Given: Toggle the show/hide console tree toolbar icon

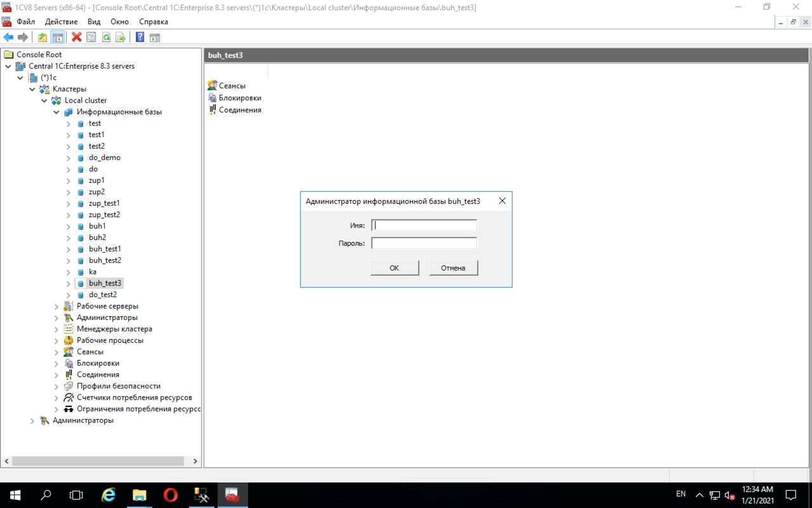Looking at the screenshot, I should (x=57, y=37).
